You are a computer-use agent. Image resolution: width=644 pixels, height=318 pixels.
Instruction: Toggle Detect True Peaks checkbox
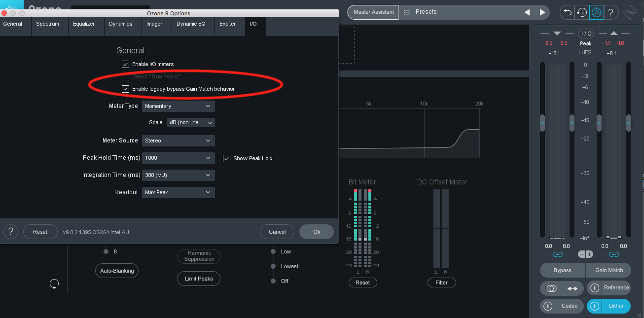(125, 76)
